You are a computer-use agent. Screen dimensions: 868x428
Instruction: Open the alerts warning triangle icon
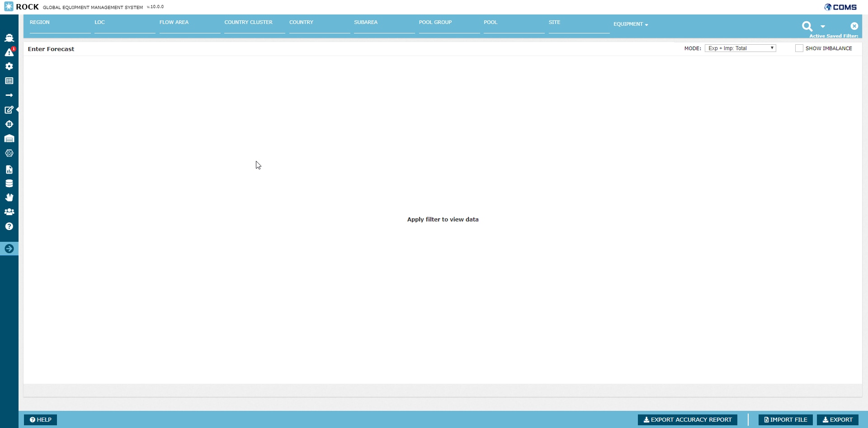click(x=9, y=52)
